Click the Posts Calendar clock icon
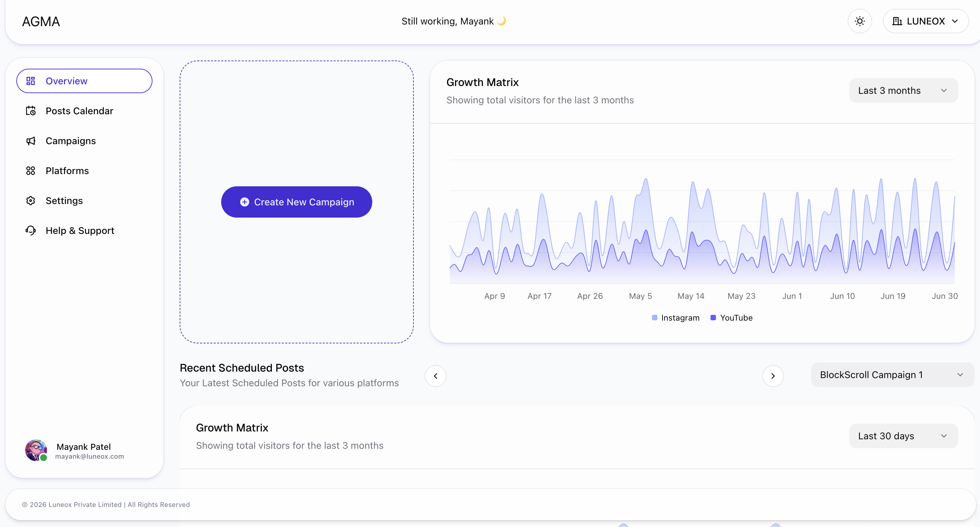Screen dimensions: 980x527 [x=30, y=111]
